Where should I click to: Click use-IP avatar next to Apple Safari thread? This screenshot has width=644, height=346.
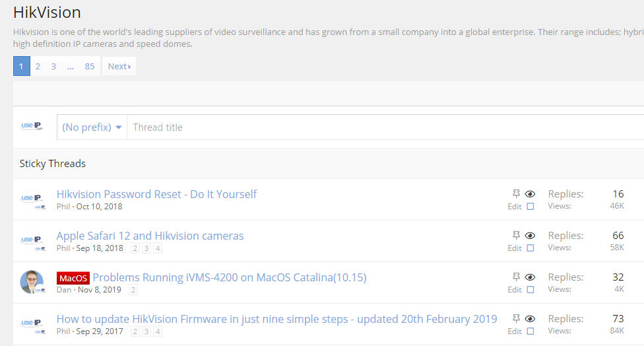coord(32,240)
